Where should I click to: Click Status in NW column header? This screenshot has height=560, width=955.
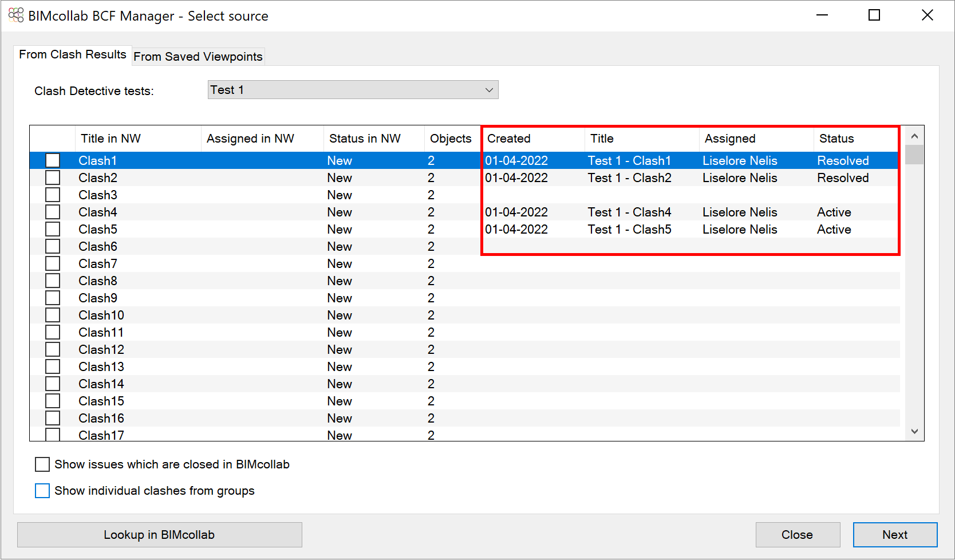374,139
